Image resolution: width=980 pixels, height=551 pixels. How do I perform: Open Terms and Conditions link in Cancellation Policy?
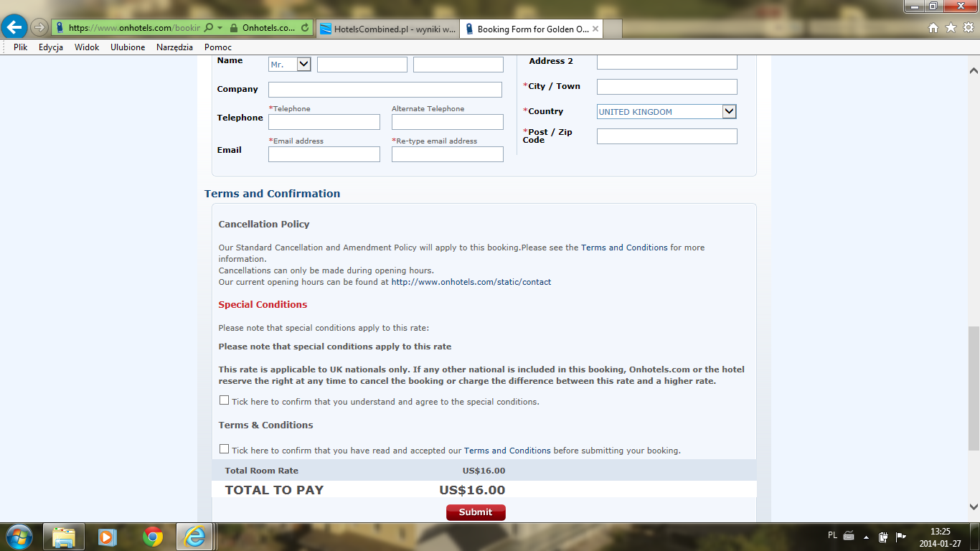pos(624,248)
